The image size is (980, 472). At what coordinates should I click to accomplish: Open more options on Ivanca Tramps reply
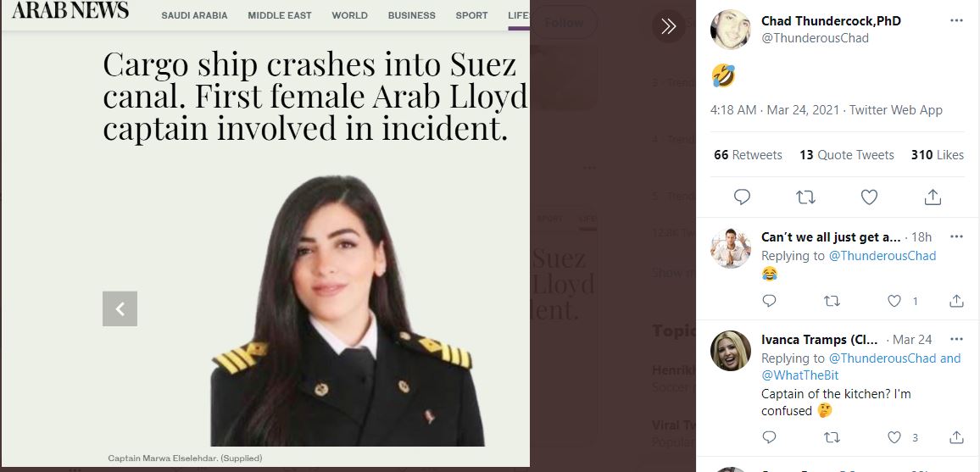(956, 338)
